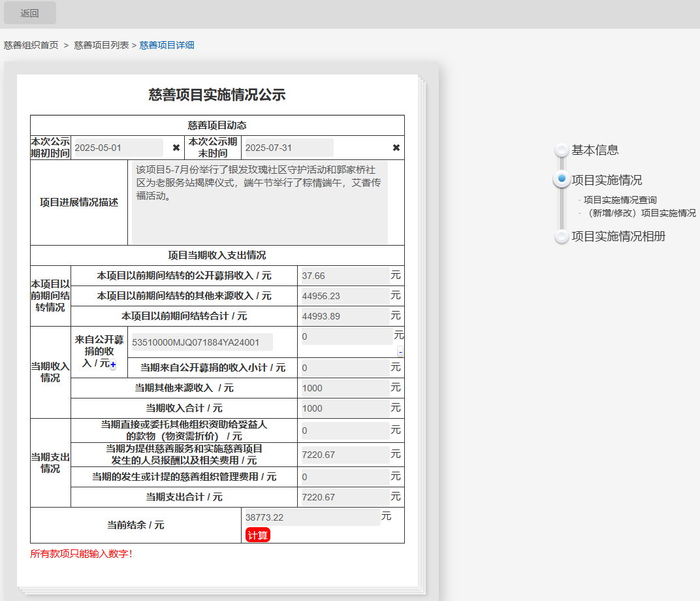Select the 基本信息 step circle
The width and height of the screenshot is (700, 601).
[x=562, y=150]
